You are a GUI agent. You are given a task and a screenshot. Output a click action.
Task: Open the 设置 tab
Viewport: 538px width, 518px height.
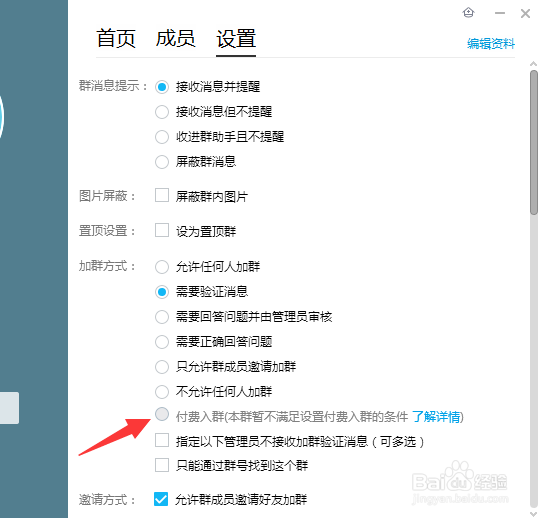click(x=236, y=38)
